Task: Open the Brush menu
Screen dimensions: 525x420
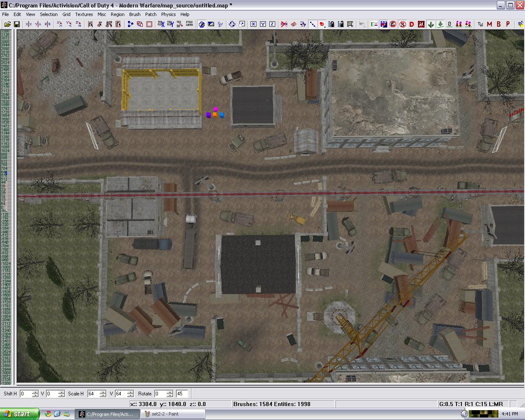Action: point(135,14)
